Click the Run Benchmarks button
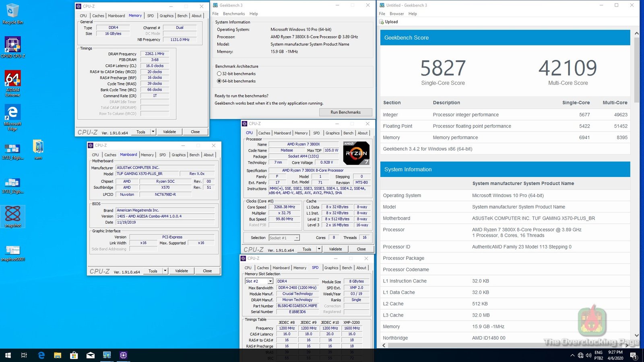The height and width of the screenshot is (362, 644). tap(345, 112)
